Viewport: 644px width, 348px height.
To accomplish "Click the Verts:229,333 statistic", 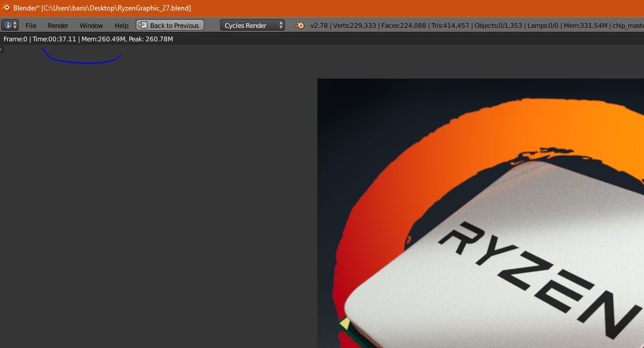I will pos(355,26).
